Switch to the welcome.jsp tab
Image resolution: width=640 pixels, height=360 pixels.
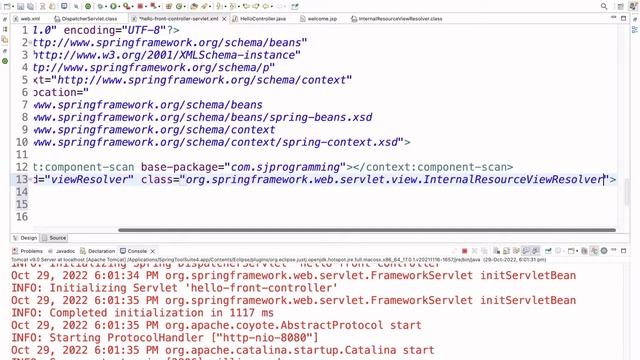tap(319, 19)
